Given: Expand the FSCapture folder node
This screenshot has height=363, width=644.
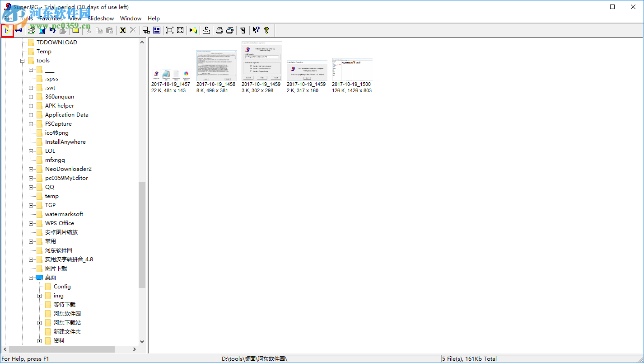Looking at the screenshot, I should coord(31,124).
